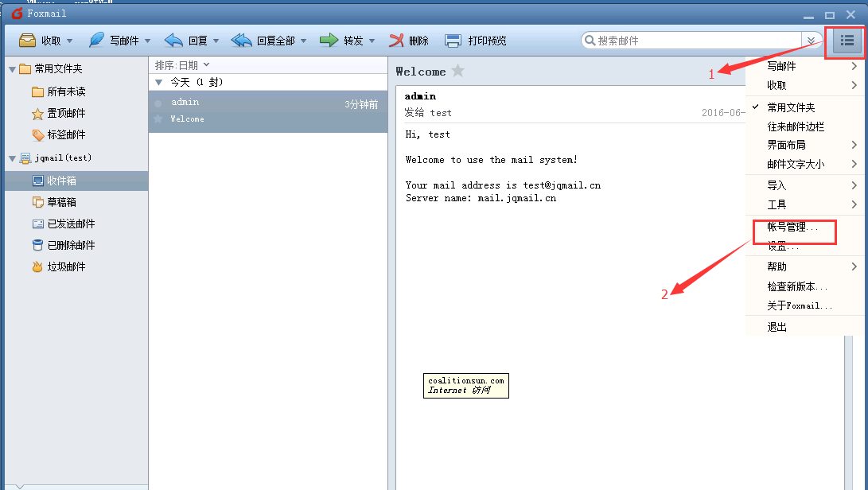Image resolution: width=868 pixels, height=490 pixels.
Task: Open the 排序:日期 sort dropdown
Action: coord(182,65)
